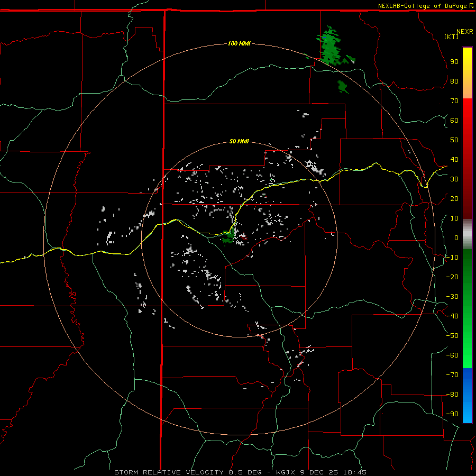Click the 20 knot scale value

[x=454, y=198]
